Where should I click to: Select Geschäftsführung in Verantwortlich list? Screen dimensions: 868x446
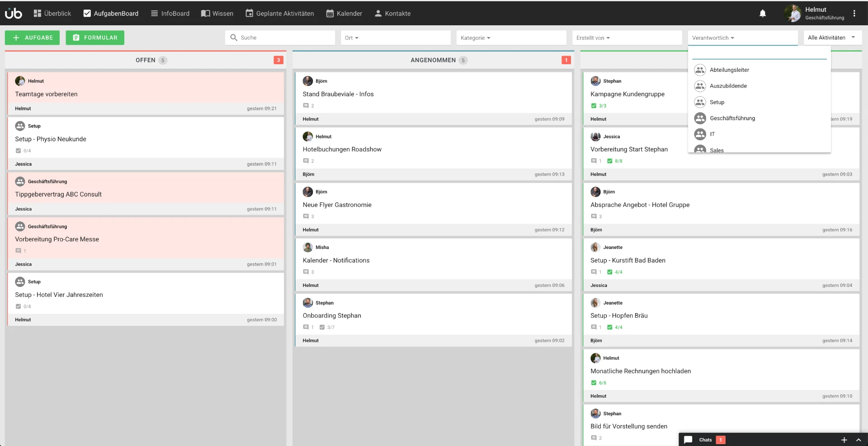(x=759, y=118)
